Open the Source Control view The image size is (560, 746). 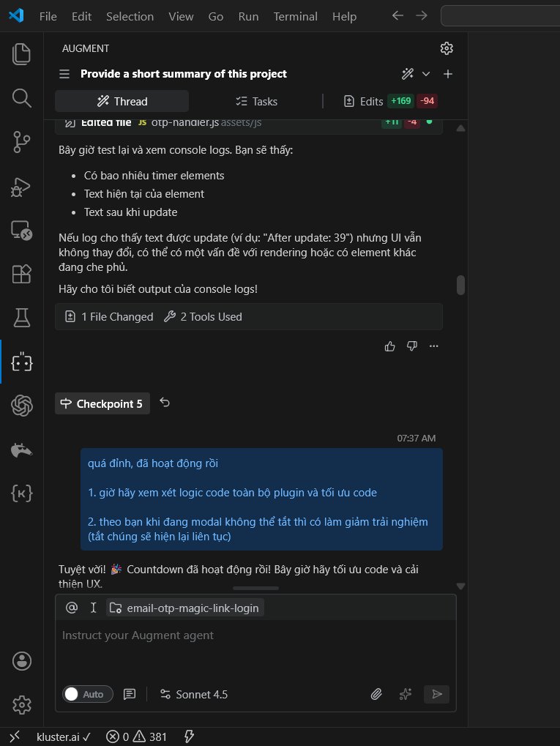(22, 143)
